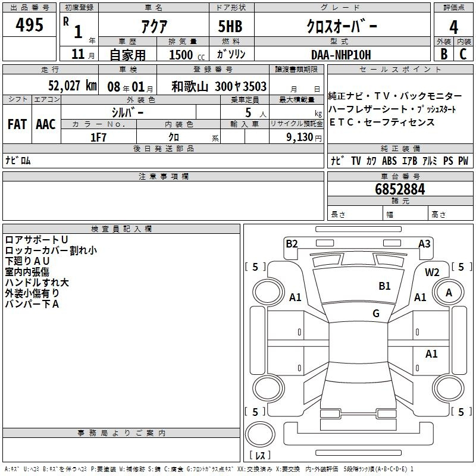Select inspector note 外装小傷有り
Image resolution: width=476 pixels, height=476 pixels.
(32, 293)
